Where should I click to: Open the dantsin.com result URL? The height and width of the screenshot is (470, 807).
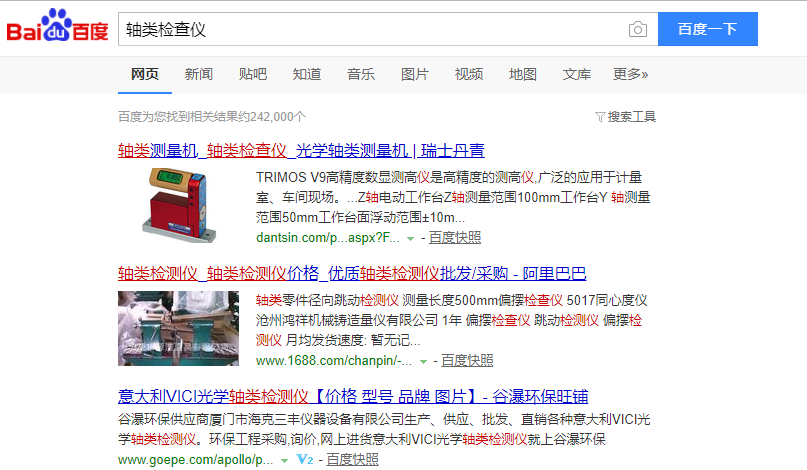click(328, 238)
